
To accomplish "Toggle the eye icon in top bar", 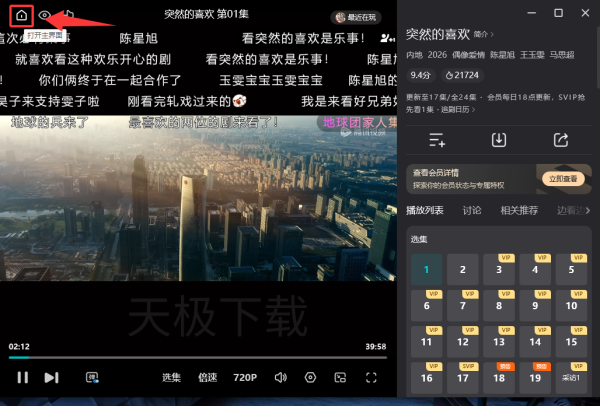I will click(x=45, y=15).
